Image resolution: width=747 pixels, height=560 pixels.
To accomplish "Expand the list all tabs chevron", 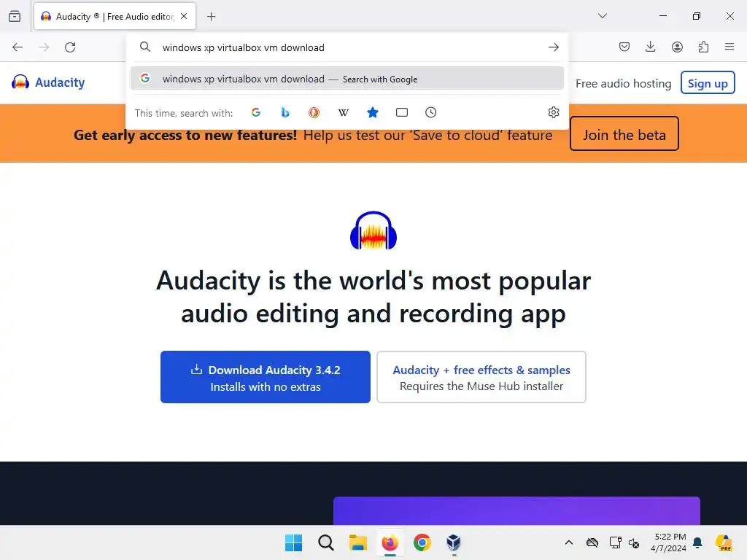I will [x=603, y=16].
